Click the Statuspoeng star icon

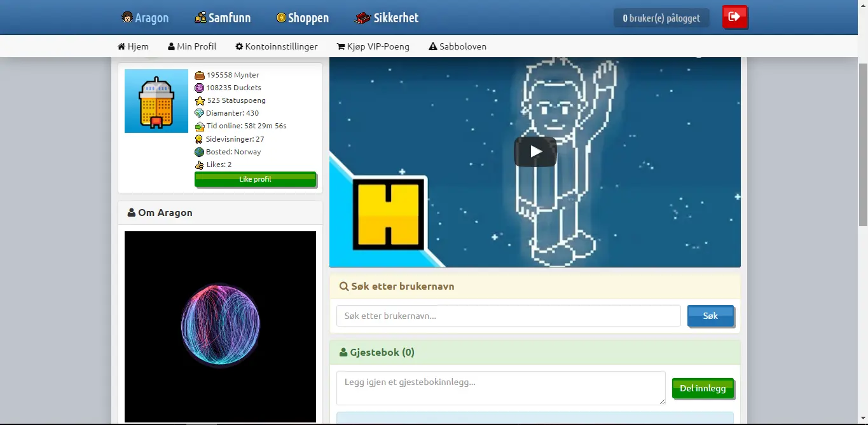point(200,100)
